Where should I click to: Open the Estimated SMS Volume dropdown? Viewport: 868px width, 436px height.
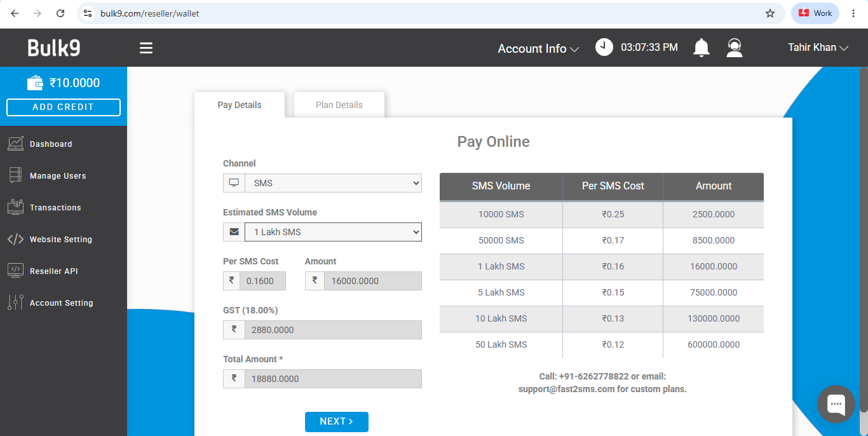click(x=333, y=232)
